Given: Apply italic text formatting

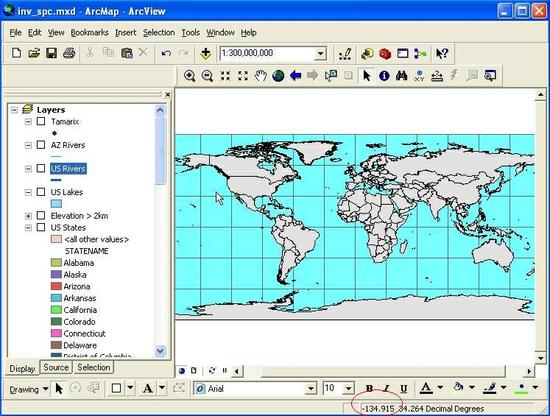Looking at the screenshot, I should 387,389.
